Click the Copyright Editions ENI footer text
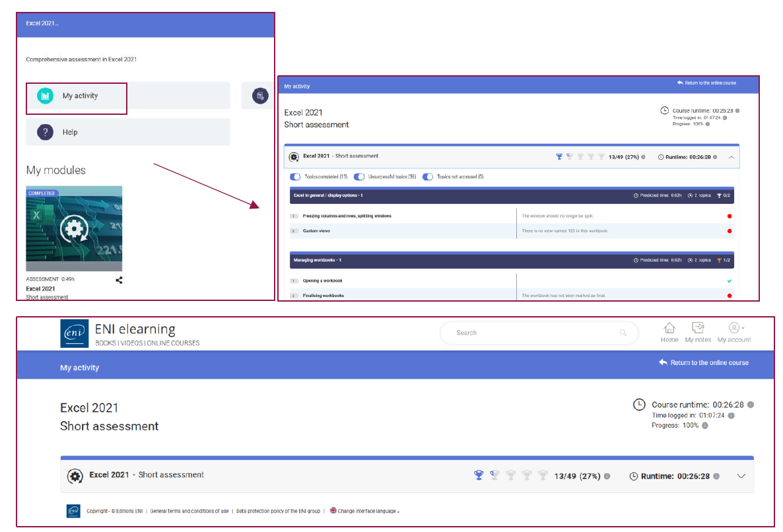783x532 pixels. (x=114, y=511)
